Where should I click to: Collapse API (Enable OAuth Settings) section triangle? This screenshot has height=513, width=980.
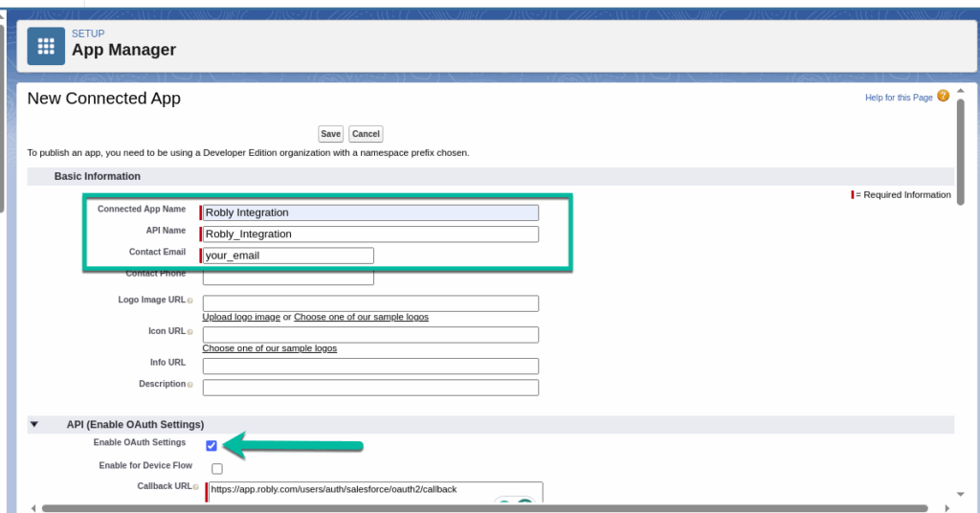tap(34, 424)
